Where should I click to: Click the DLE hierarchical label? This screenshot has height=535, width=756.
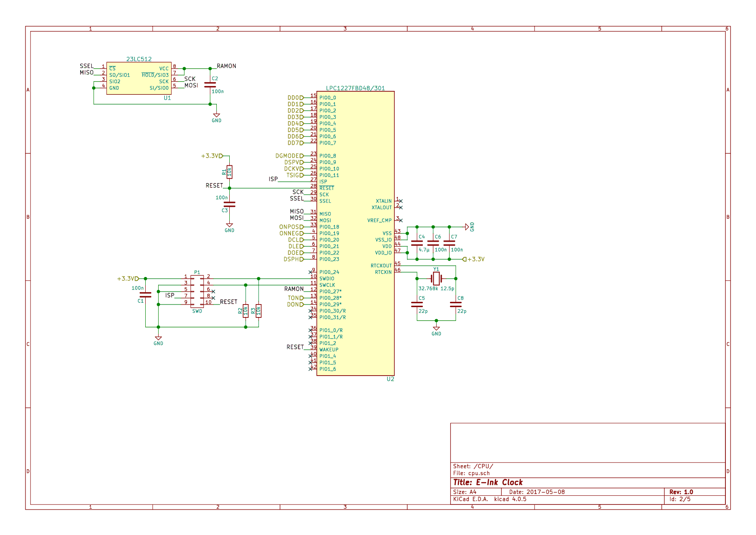pos(296,246)
